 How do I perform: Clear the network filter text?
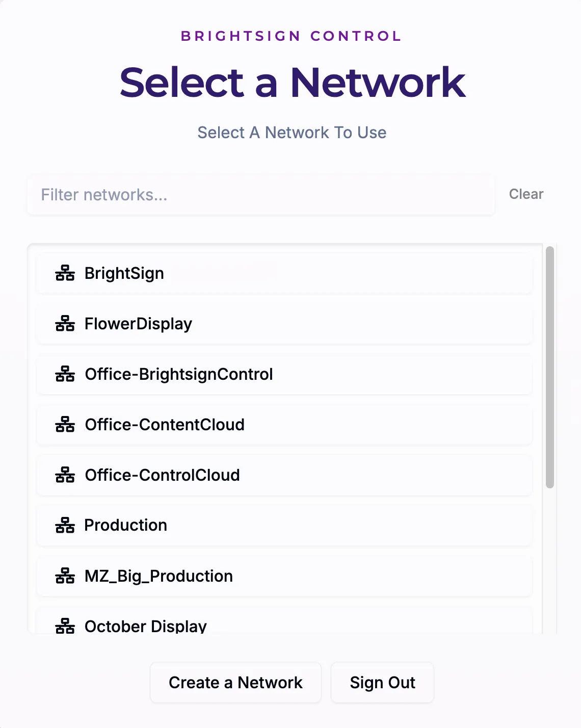pyautogui.click(x=526, y=194)
